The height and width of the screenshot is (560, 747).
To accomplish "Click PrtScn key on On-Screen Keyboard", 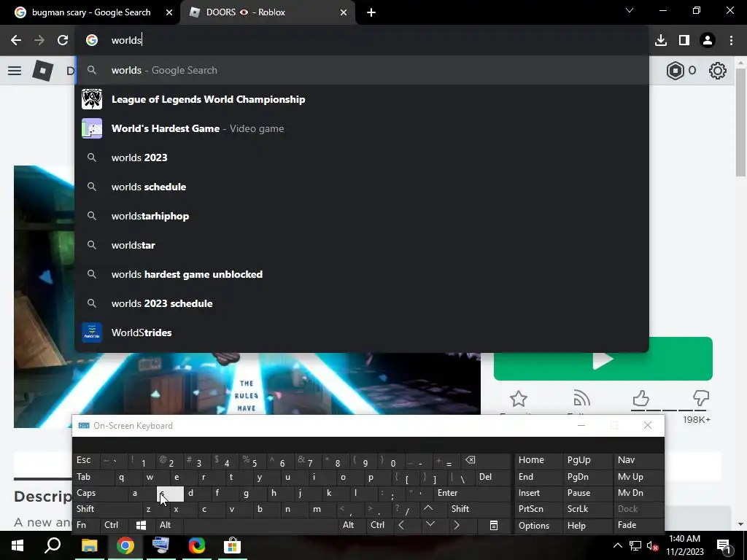I will (x=539, y=509).
